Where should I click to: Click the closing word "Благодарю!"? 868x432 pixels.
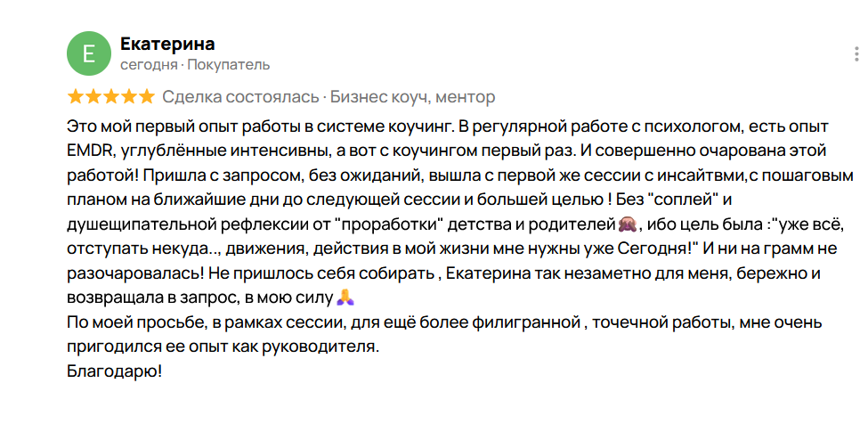click(115, 371)
